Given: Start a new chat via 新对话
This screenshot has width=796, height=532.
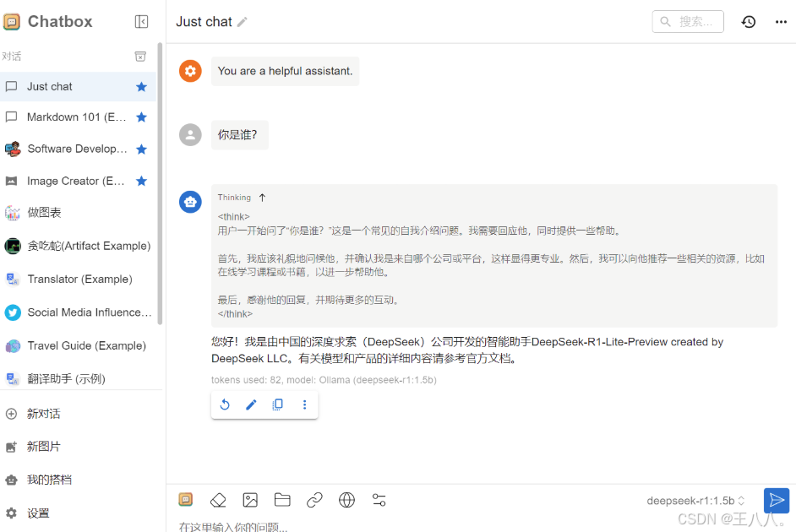Looking at the screenshot, I should click(x=81, y=414).
